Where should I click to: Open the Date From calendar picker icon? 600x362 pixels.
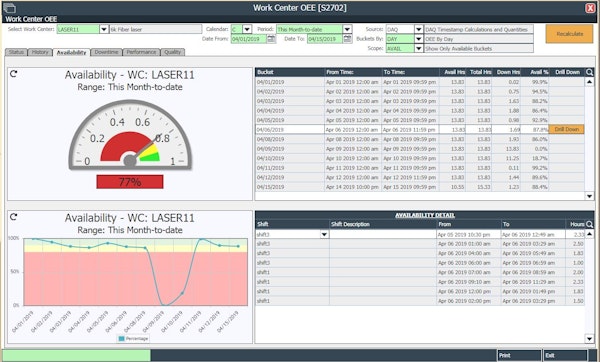pos(271,39)
